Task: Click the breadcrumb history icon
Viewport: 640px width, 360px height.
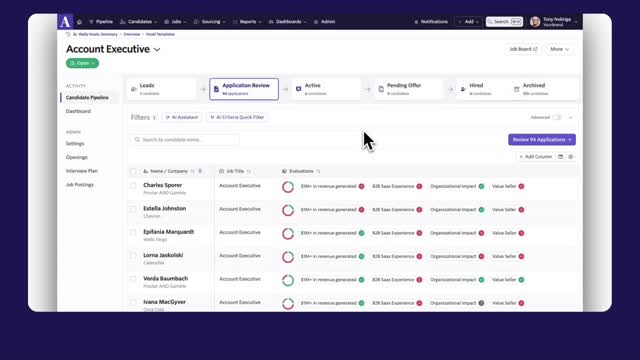Action: 68,34
